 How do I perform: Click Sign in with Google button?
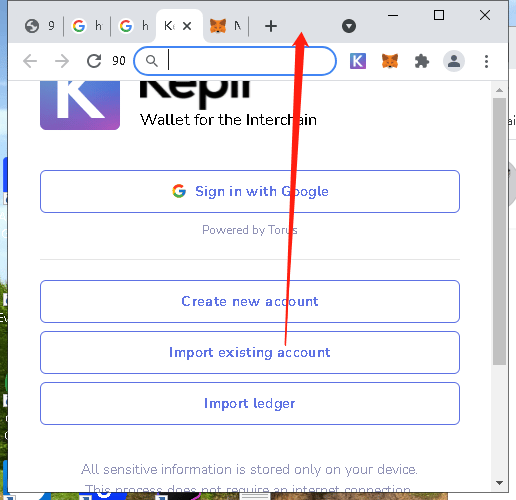[250, 191]
